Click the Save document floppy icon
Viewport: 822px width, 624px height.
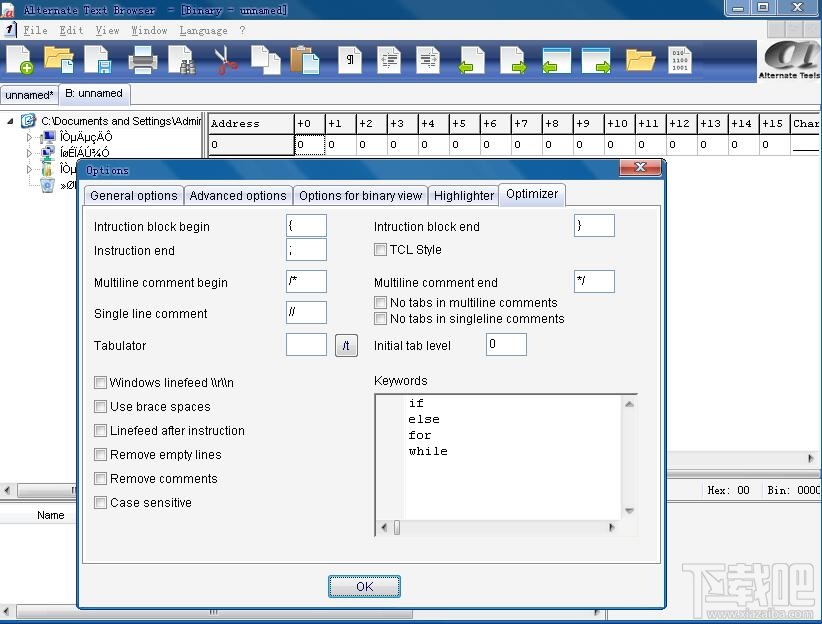98,60
